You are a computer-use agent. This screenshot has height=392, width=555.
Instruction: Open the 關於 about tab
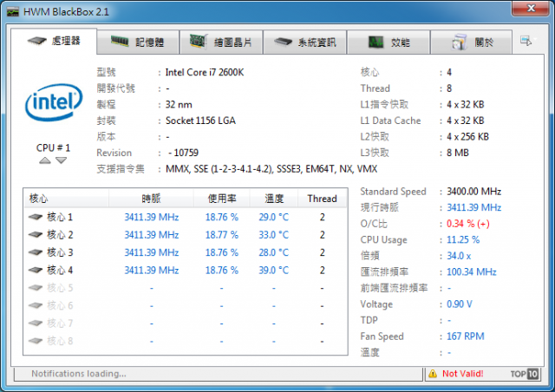[471, 42]
